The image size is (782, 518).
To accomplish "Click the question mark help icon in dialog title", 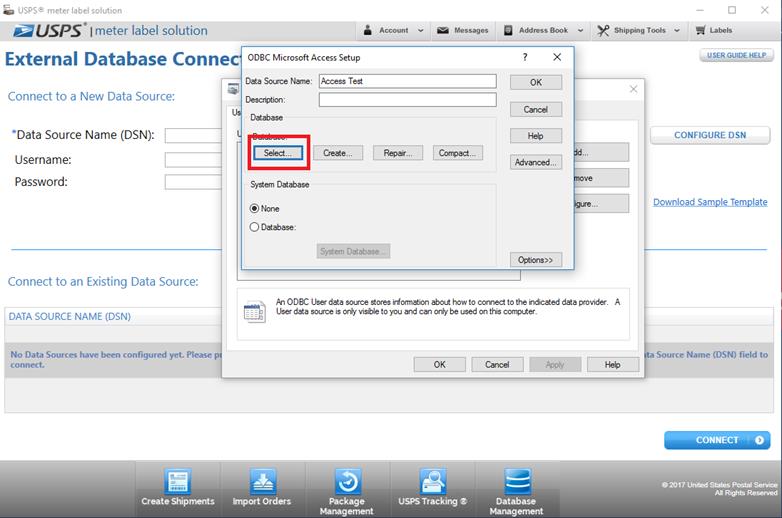I will 525,57.
